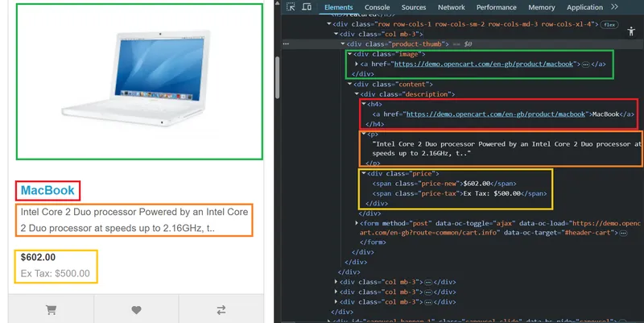Open the Sources tab
This screenshot has width=644, height=323.
coord(414,7)
